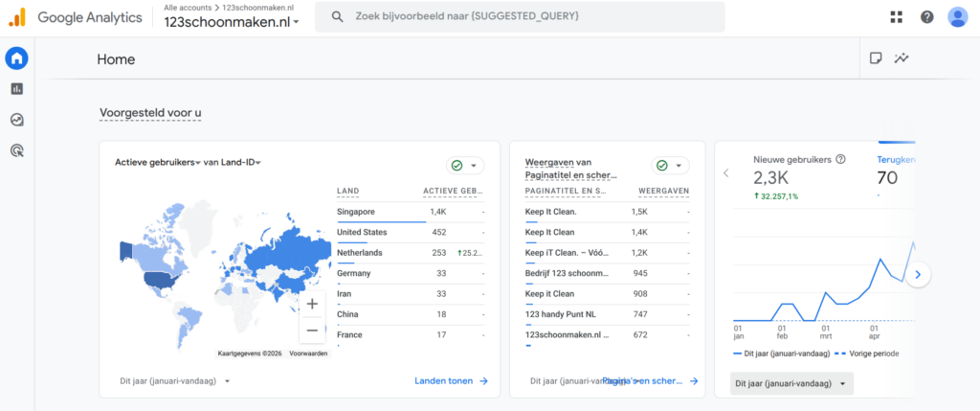980x411 pixels.
Task: Open date range dropdown on Nieuwe gebruikers card
Action: 791,383
